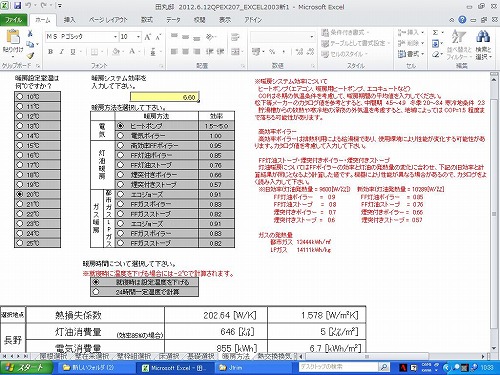Viewport: 500px width, 375px height.
Task: Switch to the Formulas ribbon tab
Action: coord(147,20)
